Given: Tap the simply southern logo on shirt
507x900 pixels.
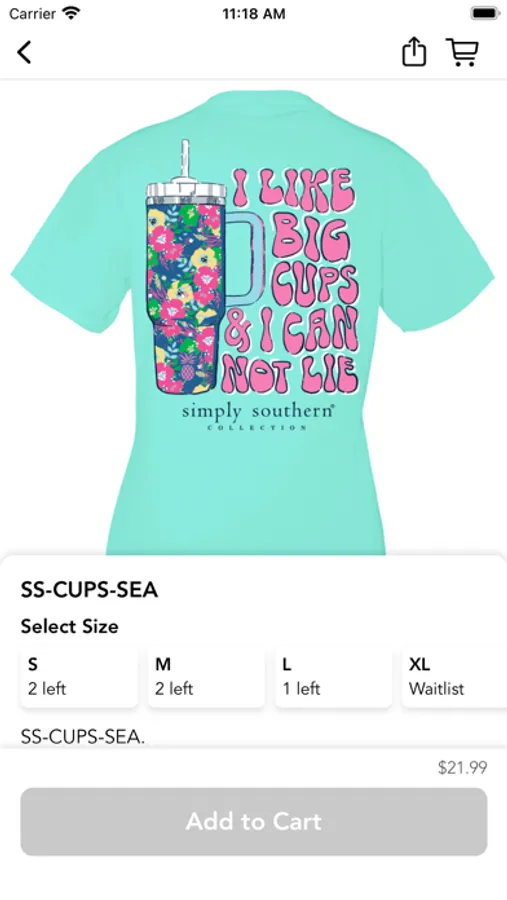Looking at the screenshot, I should point(258,416).
